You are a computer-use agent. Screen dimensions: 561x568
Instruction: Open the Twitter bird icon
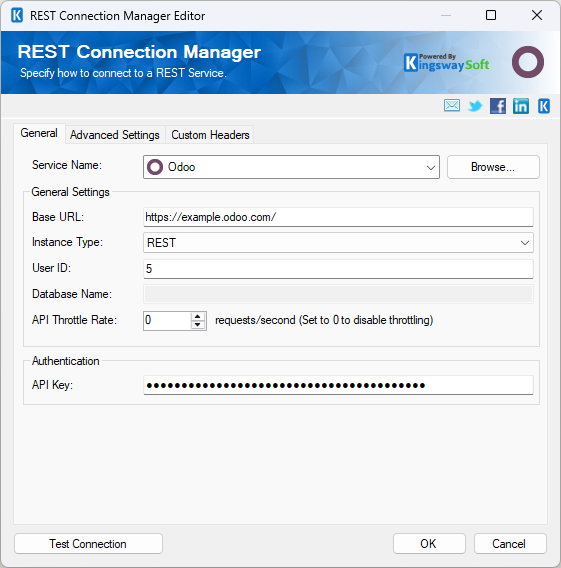pyautogui.click(x=475, y=106)
